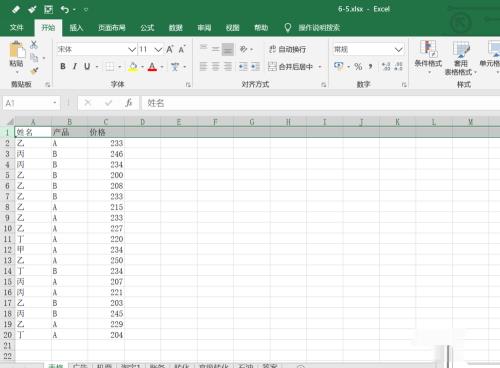The height and width of the screenshot is (368, 500).
Task: Click the accounting number format icon
Action: pyautogui.click(x=339, y=66)
